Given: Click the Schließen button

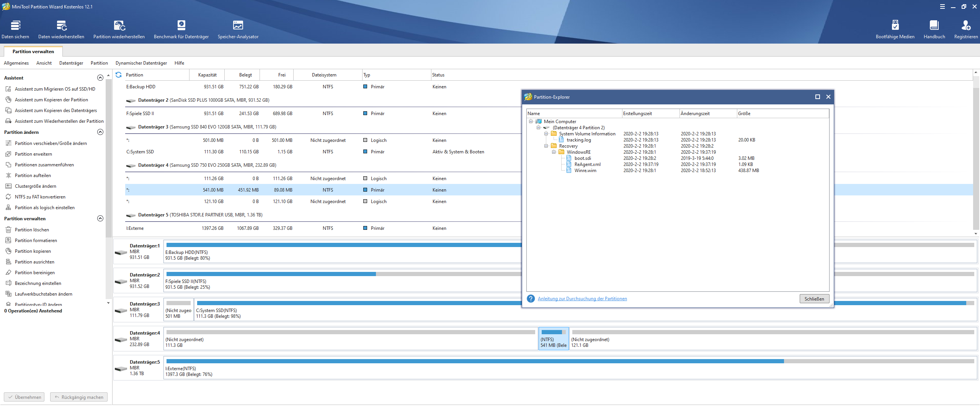Looking at the screenshot, I should (814, 299).
